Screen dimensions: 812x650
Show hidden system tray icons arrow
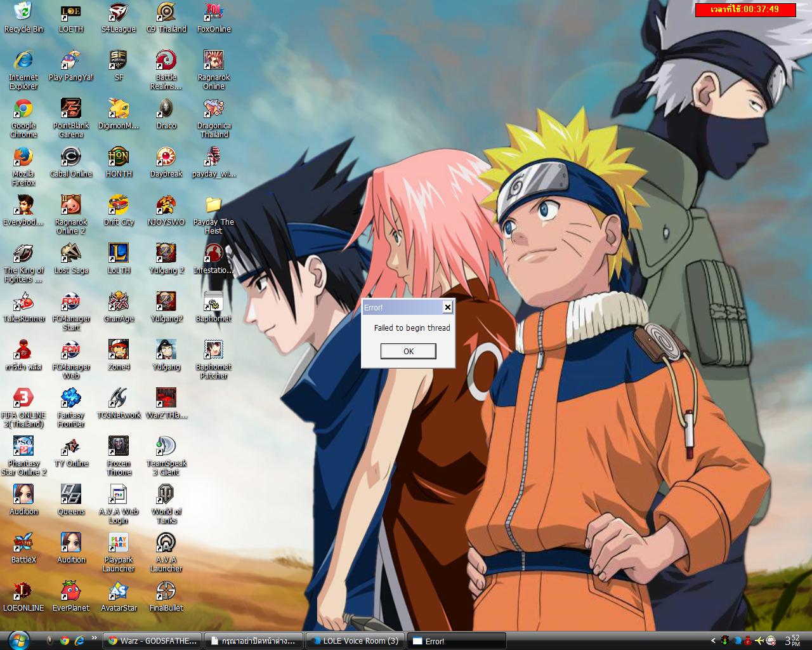pos(713,640)
